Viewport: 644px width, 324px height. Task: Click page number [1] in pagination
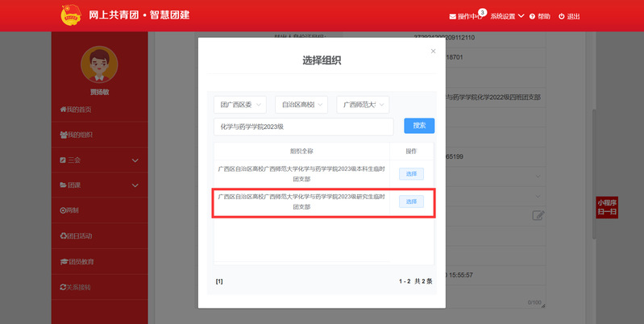[x=219, y=281]
